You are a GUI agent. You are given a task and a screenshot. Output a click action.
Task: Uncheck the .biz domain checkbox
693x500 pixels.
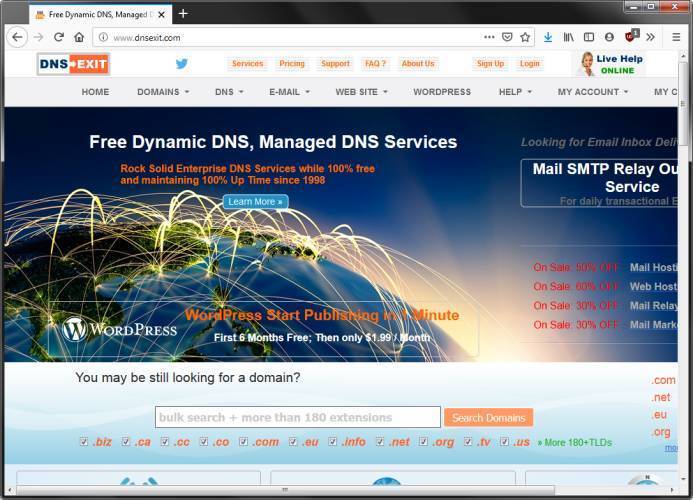coord(84,442)
